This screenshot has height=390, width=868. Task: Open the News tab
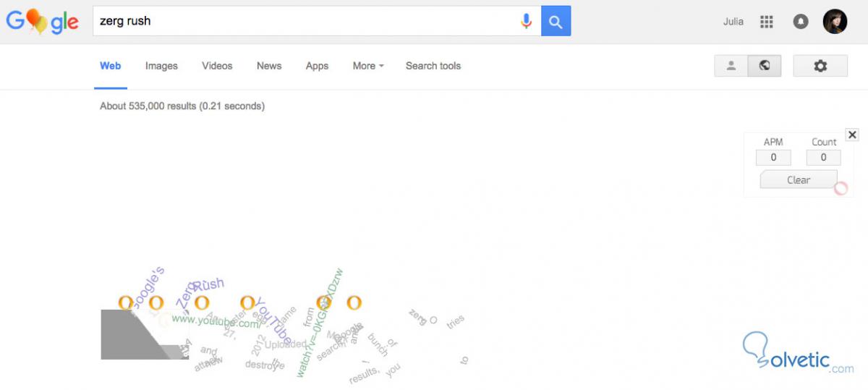pos(269,66)
